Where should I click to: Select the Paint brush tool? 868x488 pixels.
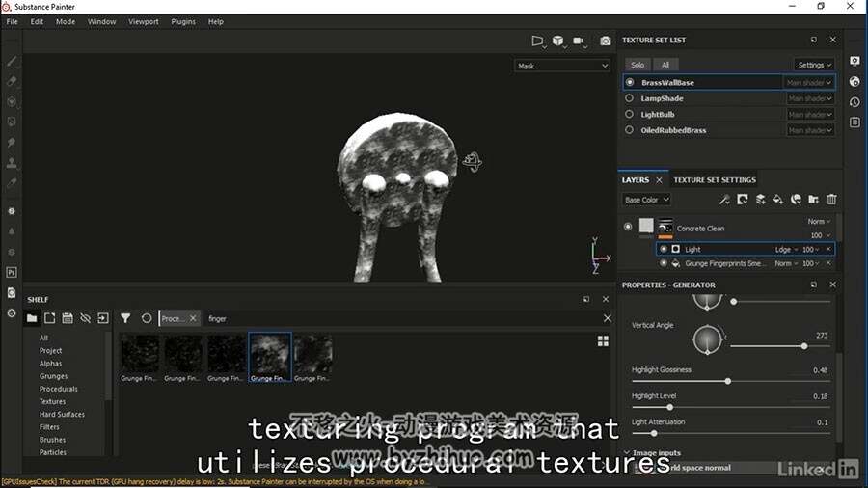(x=12, y=61)
